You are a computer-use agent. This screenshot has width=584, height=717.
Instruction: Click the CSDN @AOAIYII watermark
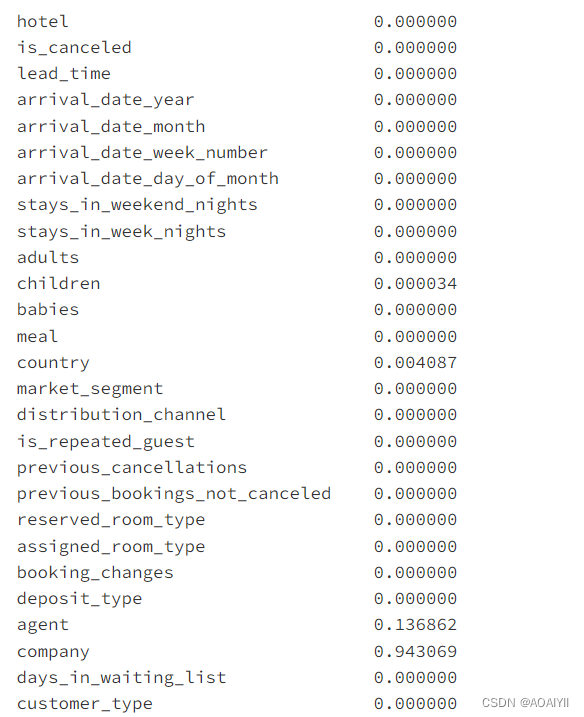pyautogui.click(x=525, y=702)
